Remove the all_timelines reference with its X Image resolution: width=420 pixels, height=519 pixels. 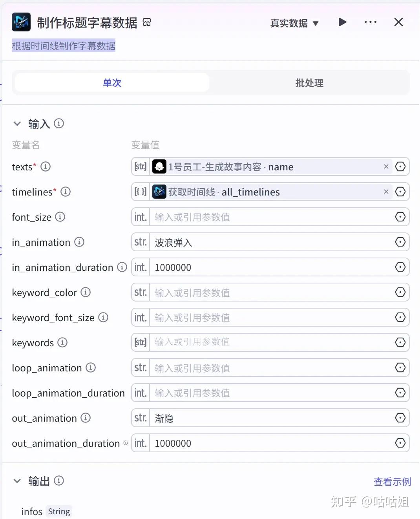coord(386,192)
